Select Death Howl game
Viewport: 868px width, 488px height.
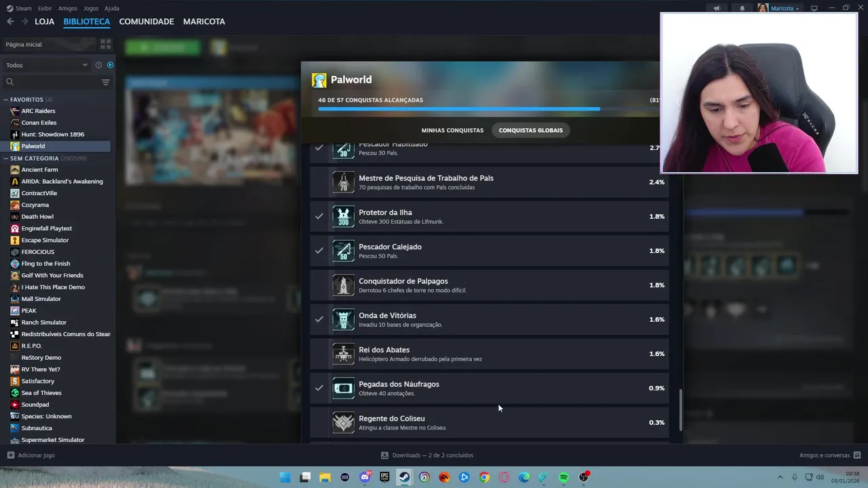(x=37, y=217)
